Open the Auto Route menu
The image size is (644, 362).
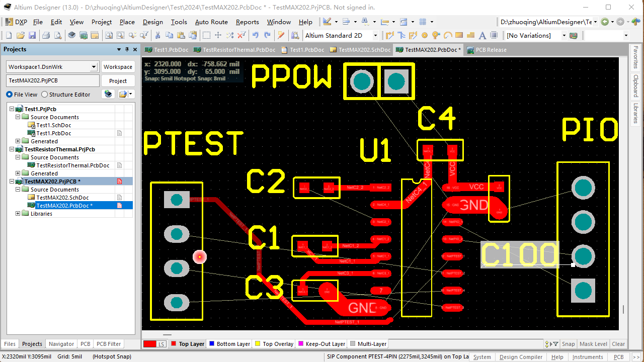point(211,22)
